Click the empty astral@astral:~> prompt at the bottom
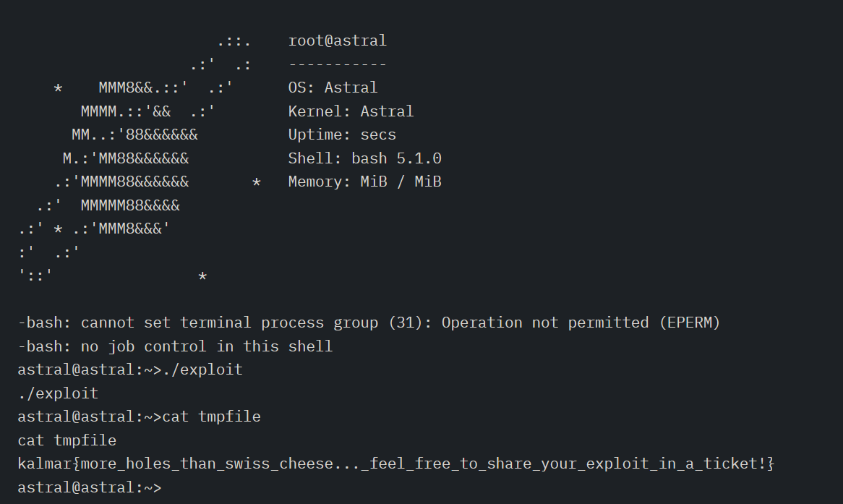The image size is (843, 504). 89,487
